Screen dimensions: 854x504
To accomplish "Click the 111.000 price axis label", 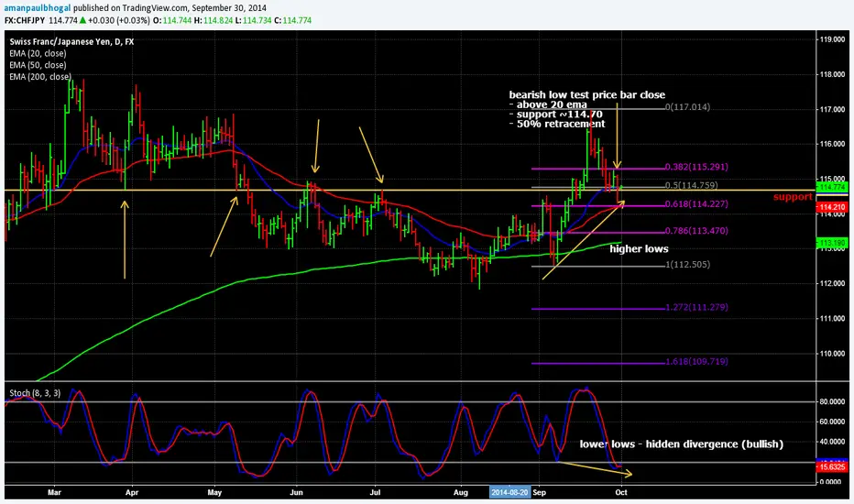I will tap(833, 319).
